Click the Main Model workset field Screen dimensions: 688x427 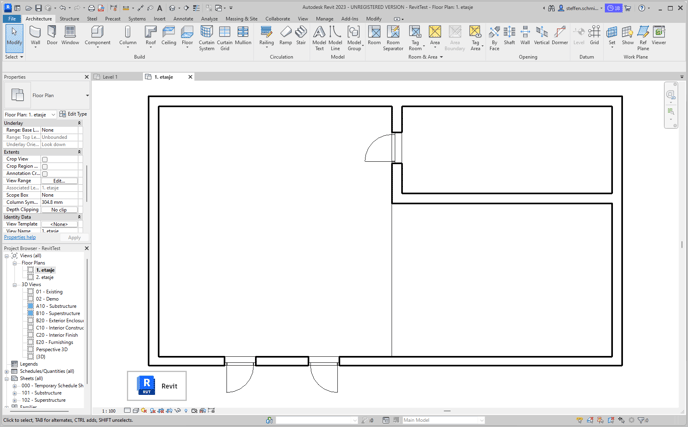click(444, 420)
